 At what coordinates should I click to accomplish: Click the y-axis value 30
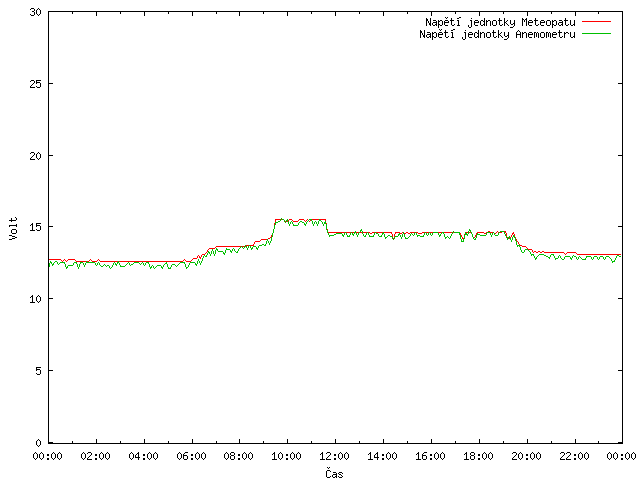36,12
